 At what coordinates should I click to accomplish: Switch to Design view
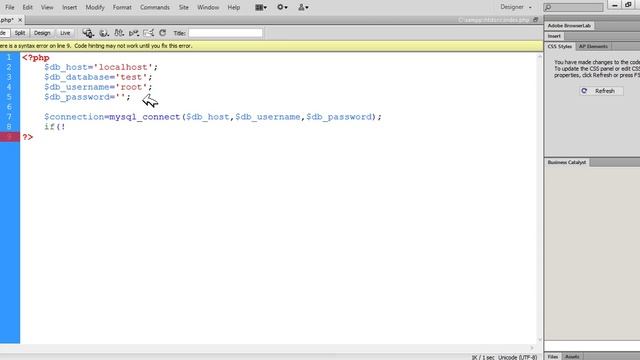point(42,33)
